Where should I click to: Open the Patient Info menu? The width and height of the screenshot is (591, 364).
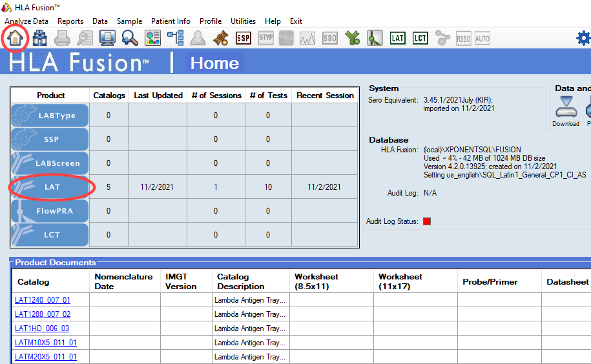tap(171, 21)
